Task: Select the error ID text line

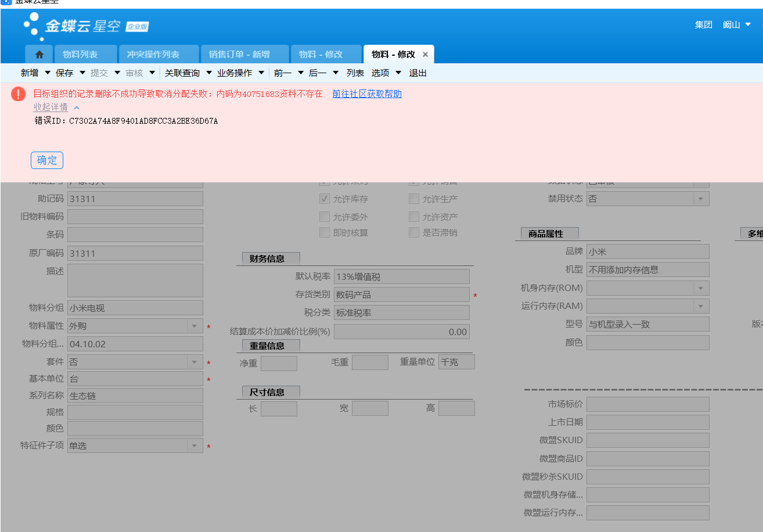Action: [x=126, y=121]
